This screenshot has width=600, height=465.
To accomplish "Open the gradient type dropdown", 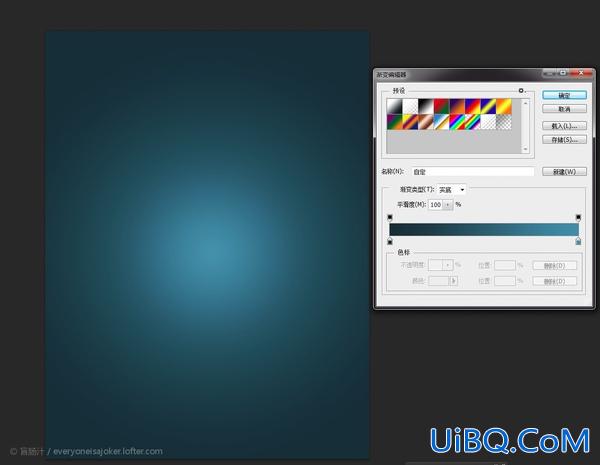I will pyautogui.click(x=452, y=189).
